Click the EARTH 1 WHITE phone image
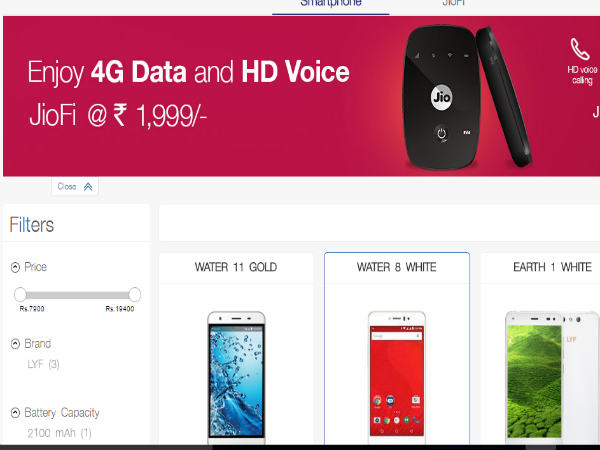This screenshot has width=600, height=450. 552,377
